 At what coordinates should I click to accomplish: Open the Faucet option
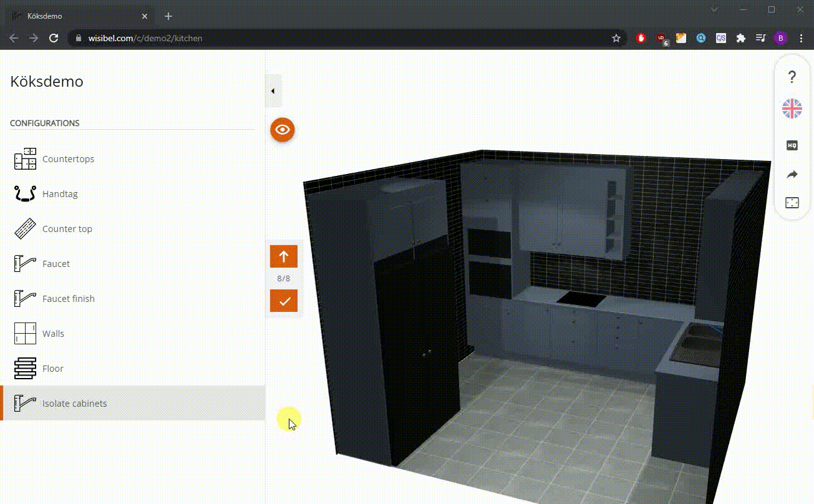click(56, 264)
